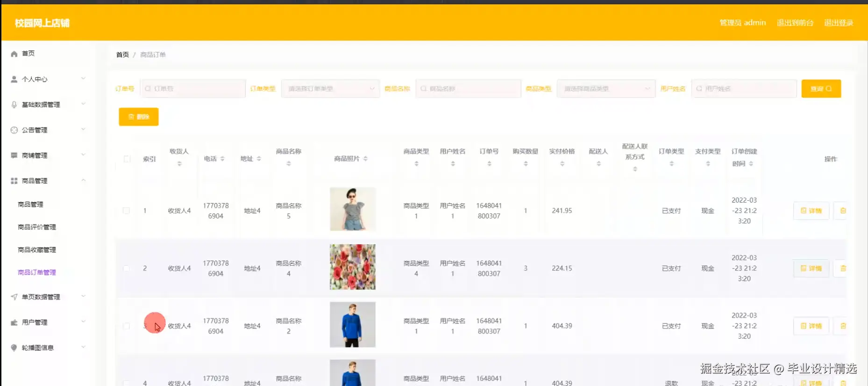Open the 商品管理 submenu item
This screenshot has height=386, width=868.
tap(30, 204)
